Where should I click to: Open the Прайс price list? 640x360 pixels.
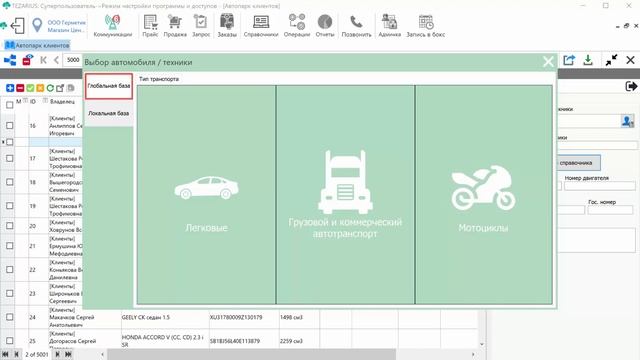coord(150,26)
